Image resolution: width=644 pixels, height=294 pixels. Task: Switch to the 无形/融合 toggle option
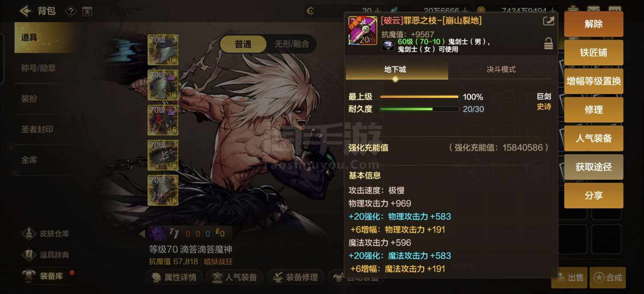pyautogui.click(x=292, y=44)
